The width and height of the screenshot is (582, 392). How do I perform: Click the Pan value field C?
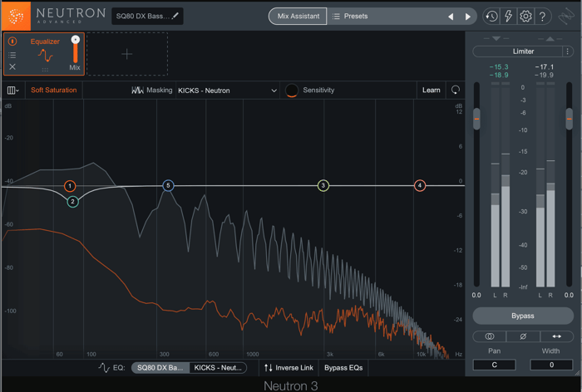click(x=495, y=365)
